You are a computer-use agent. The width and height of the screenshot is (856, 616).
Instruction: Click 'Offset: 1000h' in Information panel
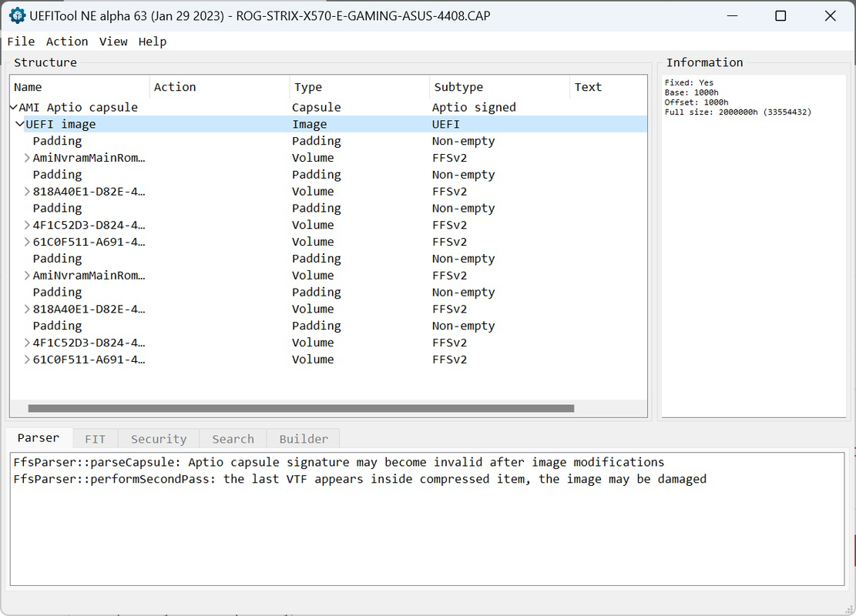(697, 102)
